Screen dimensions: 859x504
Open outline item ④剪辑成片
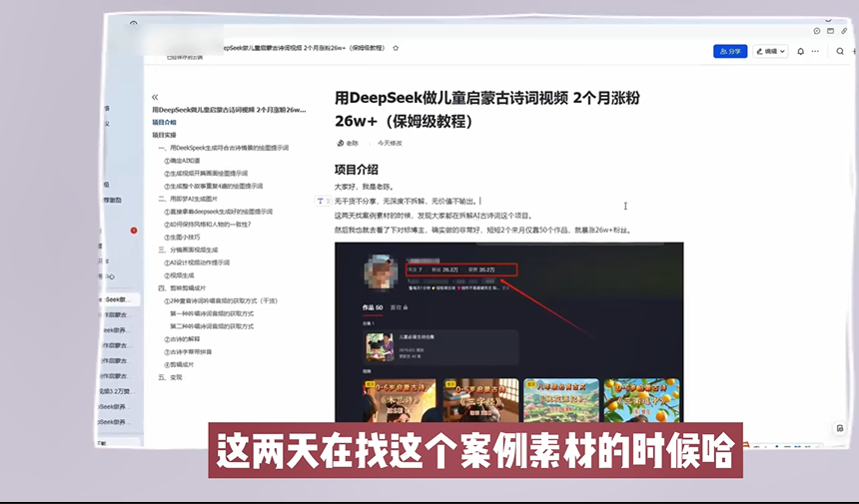[179, 364]
